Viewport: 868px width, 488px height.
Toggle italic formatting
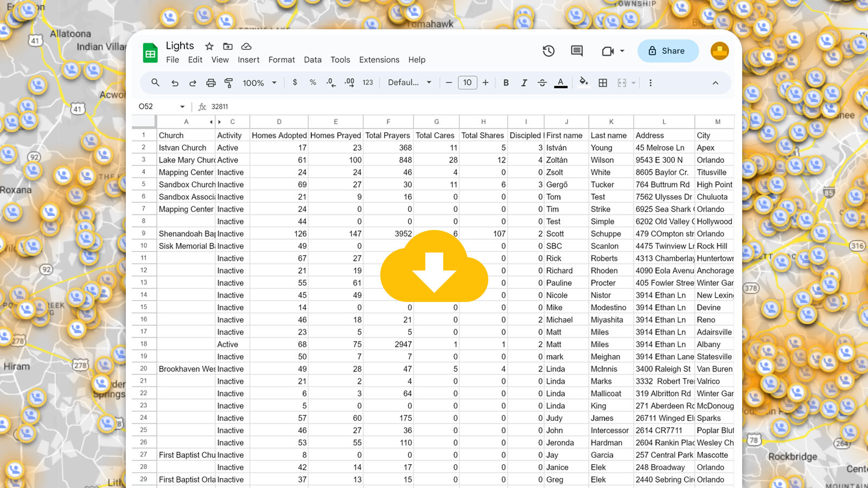[x=524, y=83]
